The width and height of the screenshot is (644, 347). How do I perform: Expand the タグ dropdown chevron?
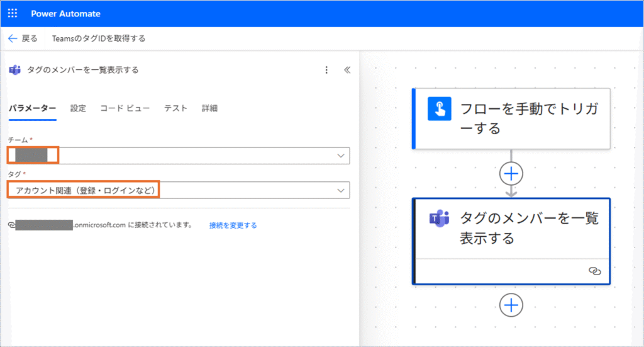click(340, 190)
